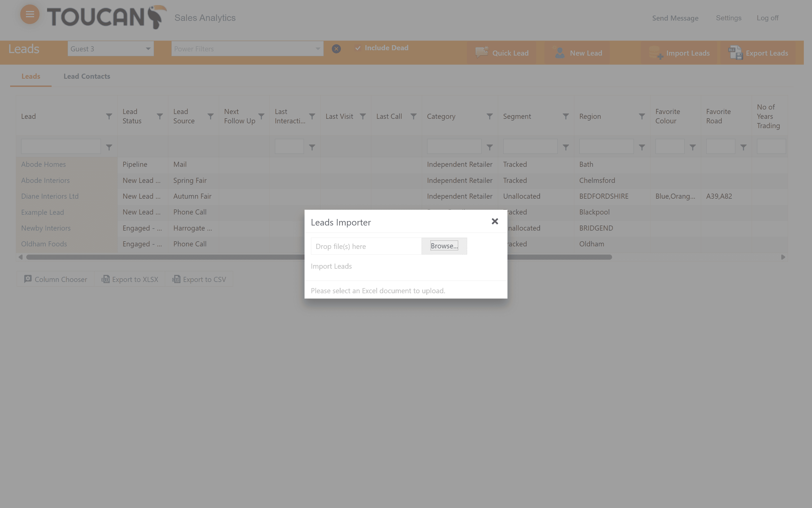Click Send Message in the top bar
This screenshot has width=812, height=508.
coord(675,18)
